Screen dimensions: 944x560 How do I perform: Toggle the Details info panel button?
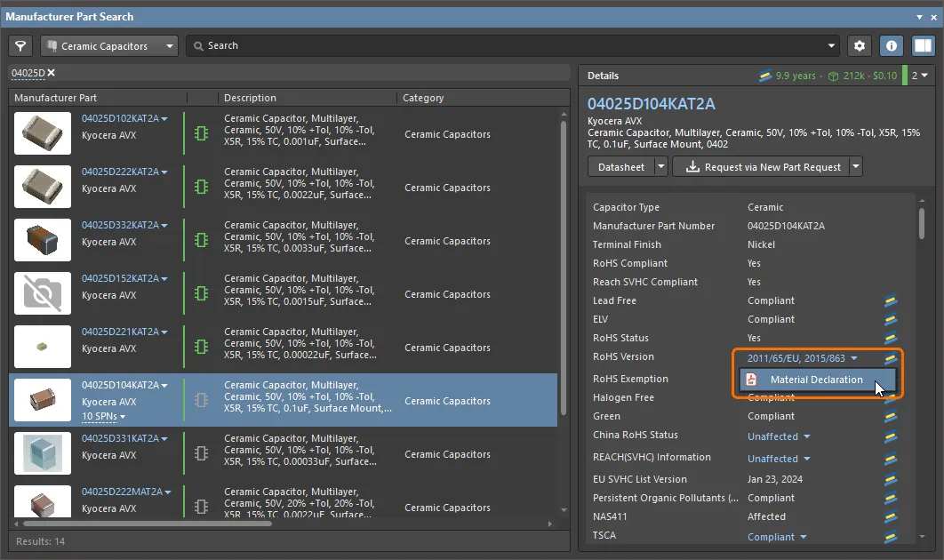pos(892,46)
